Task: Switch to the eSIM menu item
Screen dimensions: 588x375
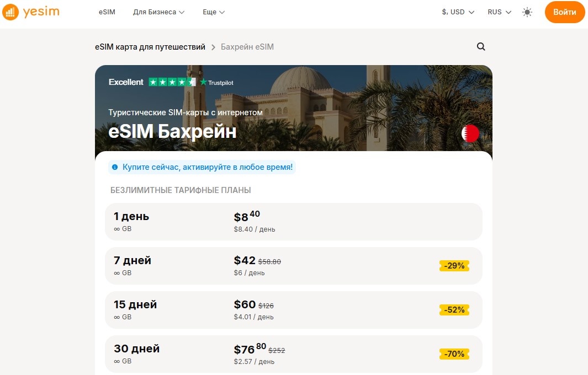Action: [x=107, y=12]
